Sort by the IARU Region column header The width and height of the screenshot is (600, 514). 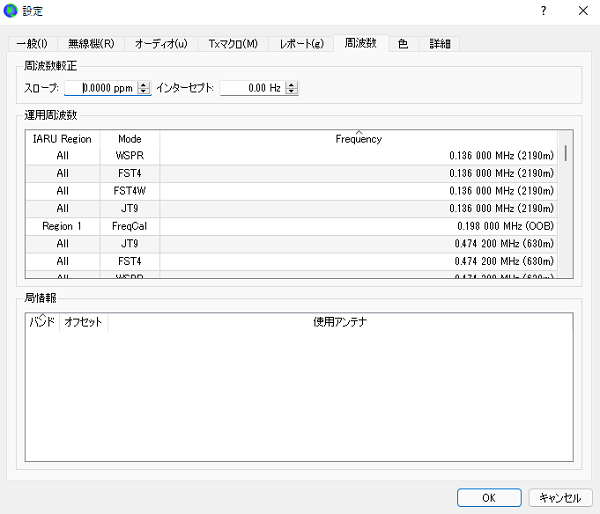point(62,139)
